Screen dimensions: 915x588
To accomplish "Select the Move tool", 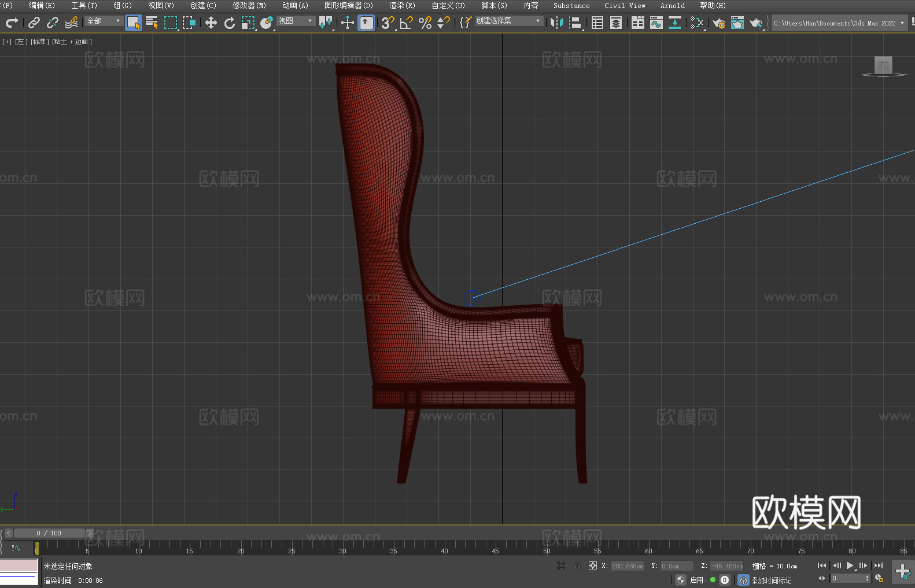I will point(211,23).
